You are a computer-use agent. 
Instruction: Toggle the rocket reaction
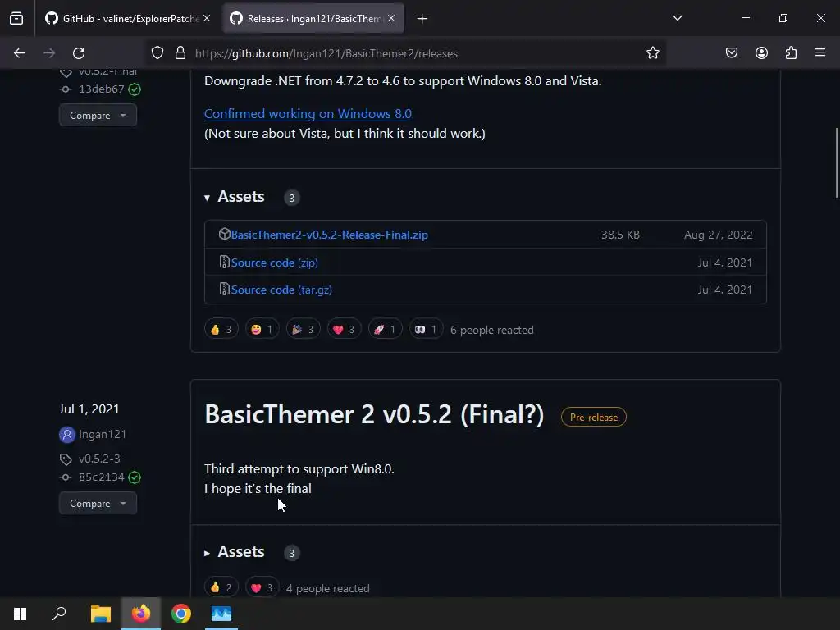(386, 330)
